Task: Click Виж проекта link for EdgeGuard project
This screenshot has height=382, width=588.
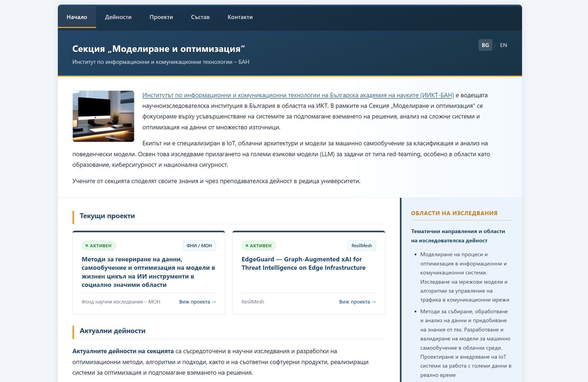Action: point(357,302)
